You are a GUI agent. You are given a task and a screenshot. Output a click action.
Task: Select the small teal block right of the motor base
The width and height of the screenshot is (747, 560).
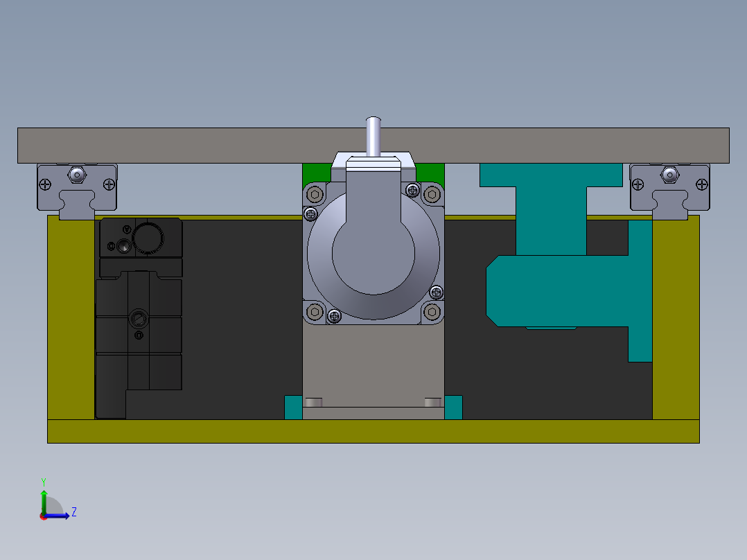point(453,408)
